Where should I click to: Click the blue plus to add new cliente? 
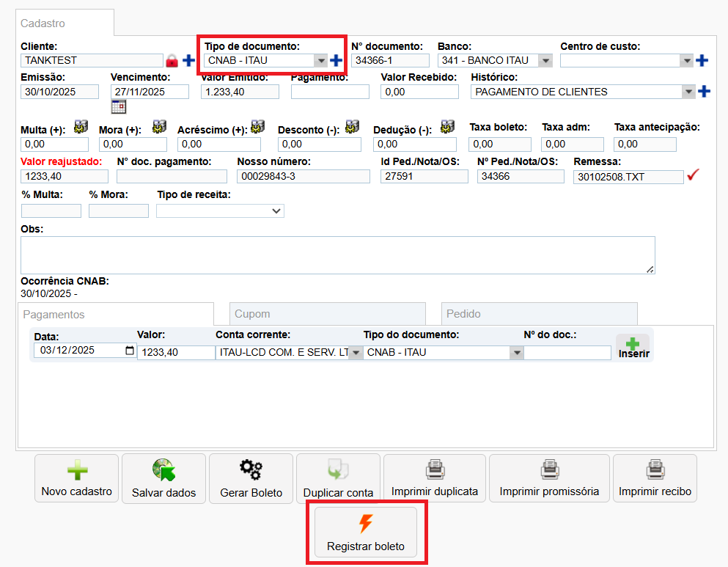tap(188, 60)
